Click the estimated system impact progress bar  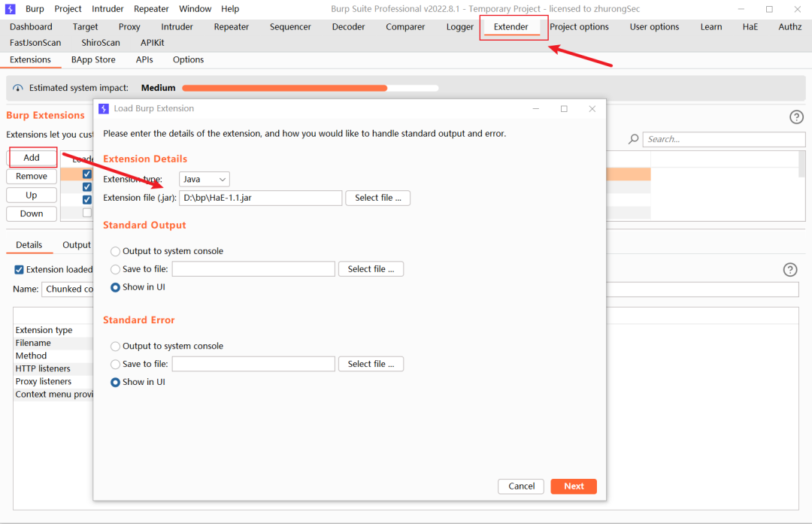point(311,88)
